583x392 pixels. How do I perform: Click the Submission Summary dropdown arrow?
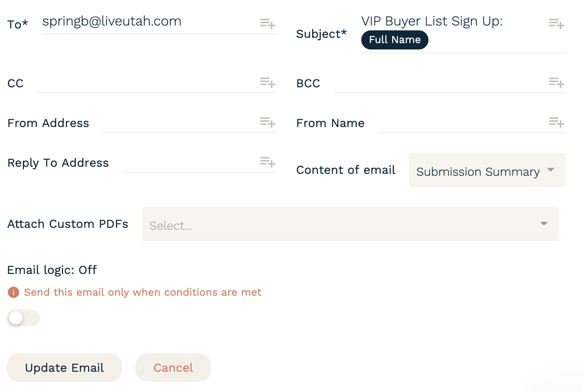click(551, 170)
